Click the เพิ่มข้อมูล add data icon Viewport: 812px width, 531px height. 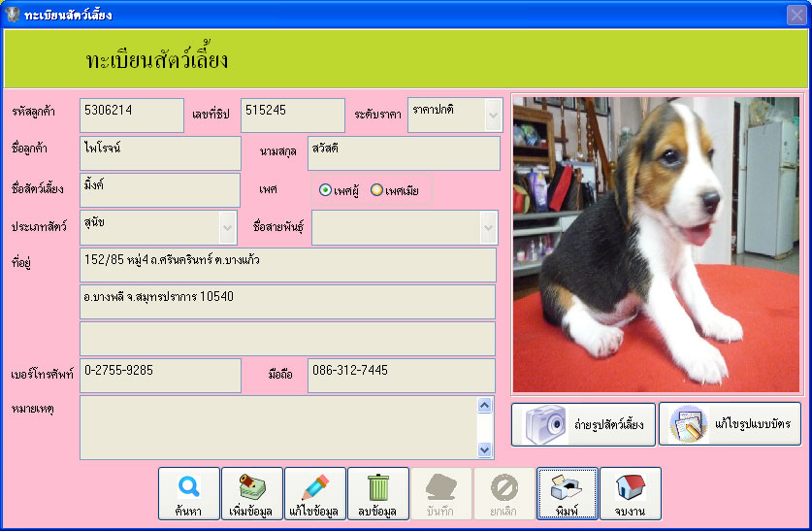[252, 487]
